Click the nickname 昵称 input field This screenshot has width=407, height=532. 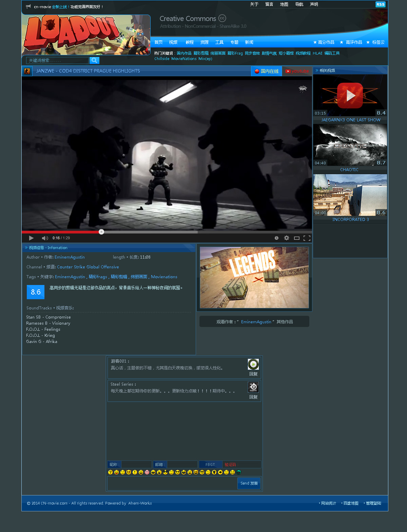(x=136, y=465)
